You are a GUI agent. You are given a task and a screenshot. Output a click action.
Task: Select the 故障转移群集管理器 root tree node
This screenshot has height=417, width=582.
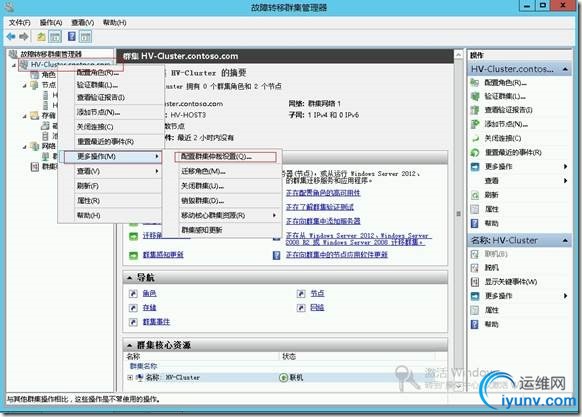tap(50, 54)
